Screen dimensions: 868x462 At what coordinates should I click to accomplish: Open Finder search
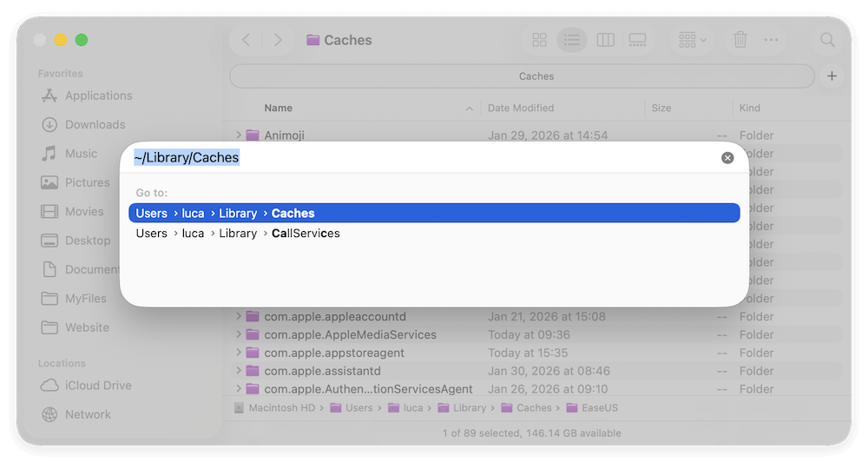[827, 40]
